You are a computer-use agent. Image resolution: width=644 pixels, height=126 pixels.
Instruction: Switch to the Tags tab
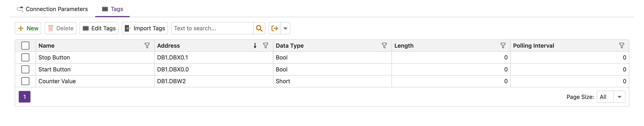coord(113,9)
